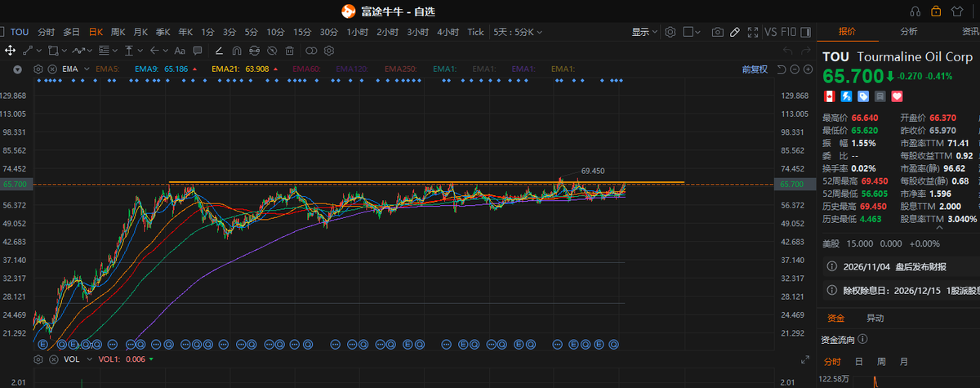Enter fullscreen chart mode
Viewport: 980px width, 388px height.
753,32
